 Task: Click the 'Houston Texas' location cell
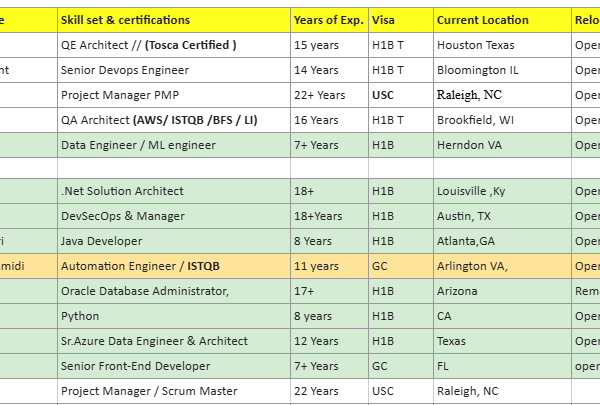(499, 45)
